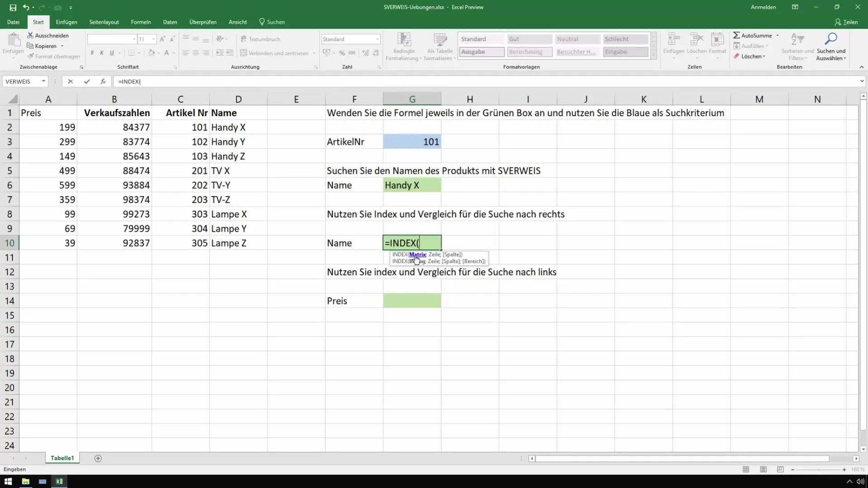Open the AutoSumme dropdown arrow
Viewport: 868px width, 488px height.
(x=778, y=35)
